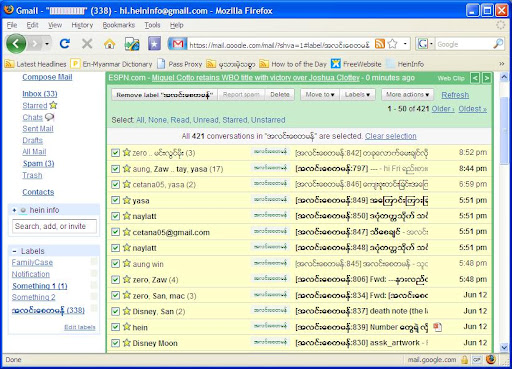The height and width of the screenshot is (369, 512).
Task: Click the Gmail favicon in address bar
Action: tap(178, 44)
